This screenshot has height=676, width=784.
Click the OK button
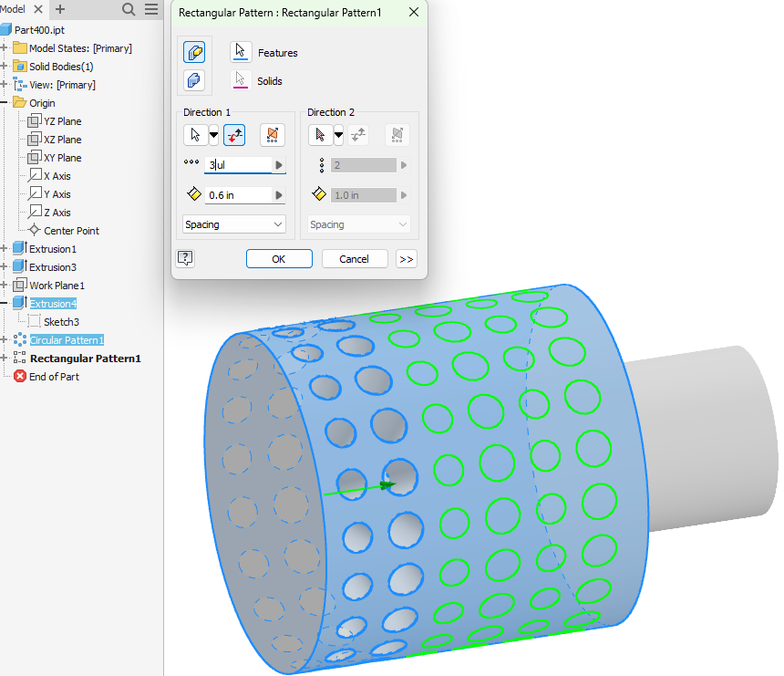coord(279,258)
